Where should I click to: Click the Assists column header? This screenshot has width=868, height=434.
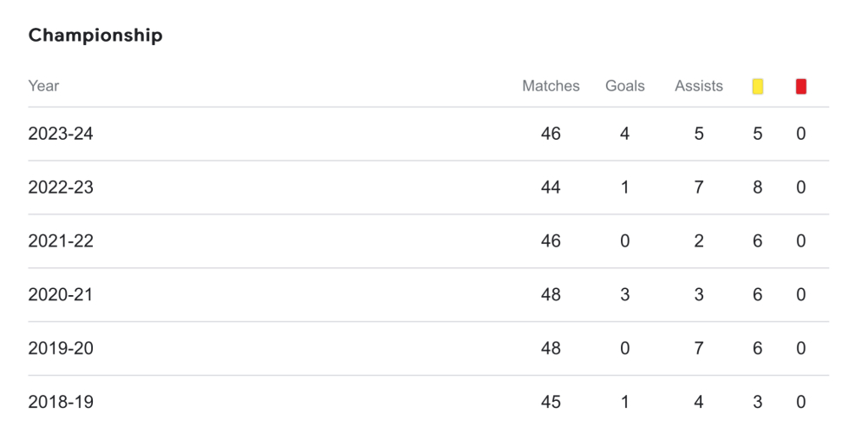(699, 86)
